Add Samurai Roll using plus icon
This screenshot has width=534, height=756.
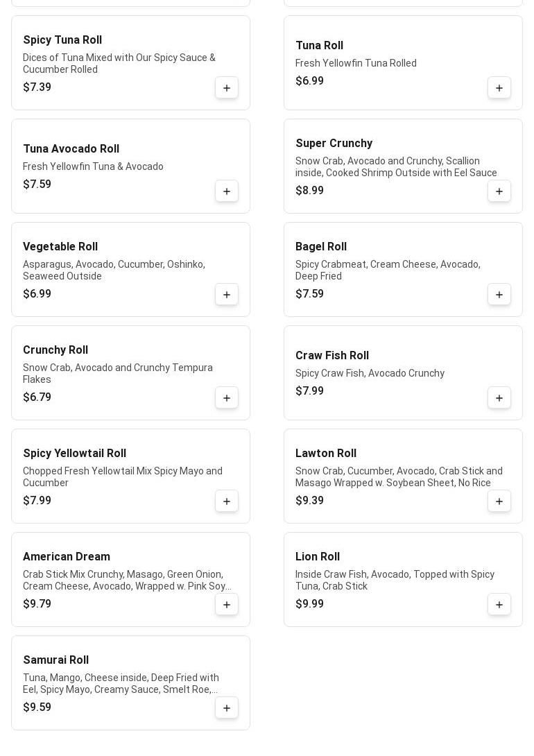[227, 708]
